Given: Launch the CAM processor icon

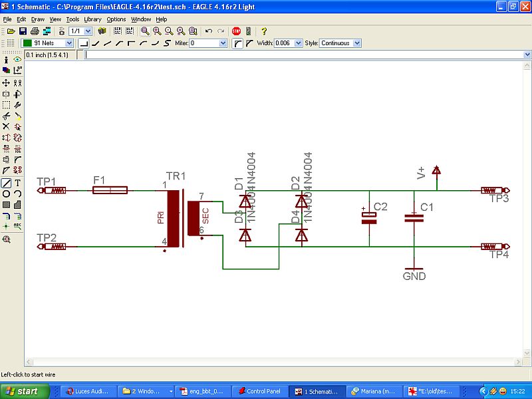Looking at the screenshot, I should (47, 31).
